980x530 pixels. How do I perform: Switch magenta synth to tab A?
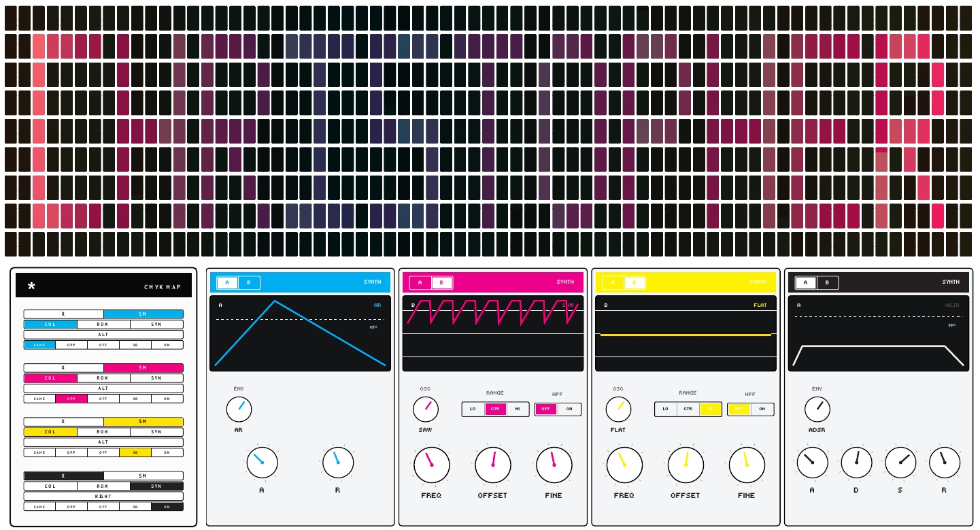(x=420, y=282)
